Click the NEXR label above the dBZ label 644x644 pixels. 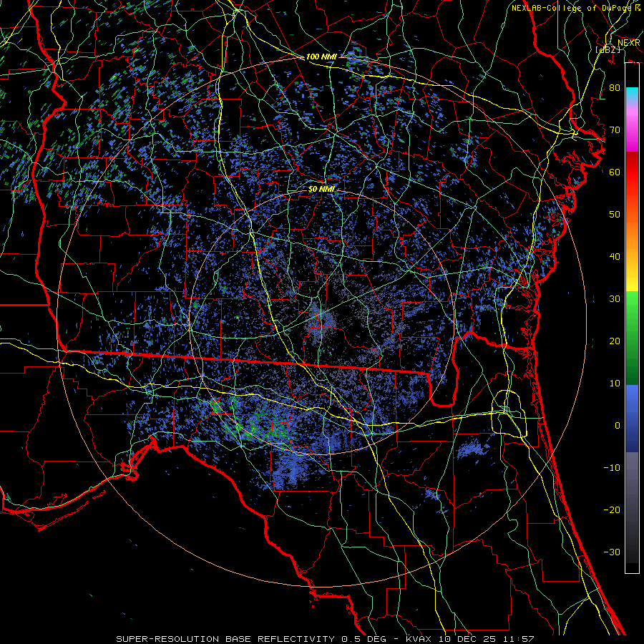629,43
